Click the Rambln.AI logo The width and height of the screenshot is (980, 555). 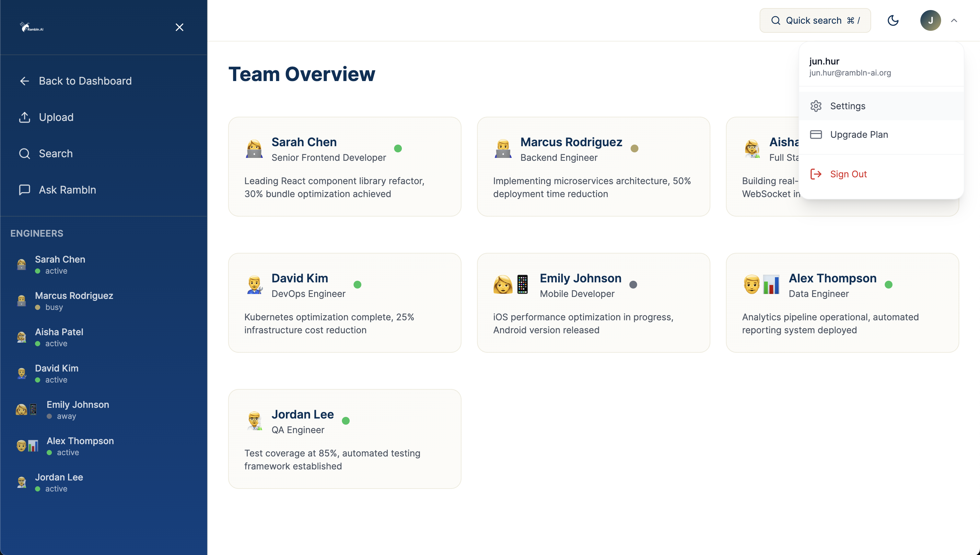pyautogui.click(x=32, y=27)
